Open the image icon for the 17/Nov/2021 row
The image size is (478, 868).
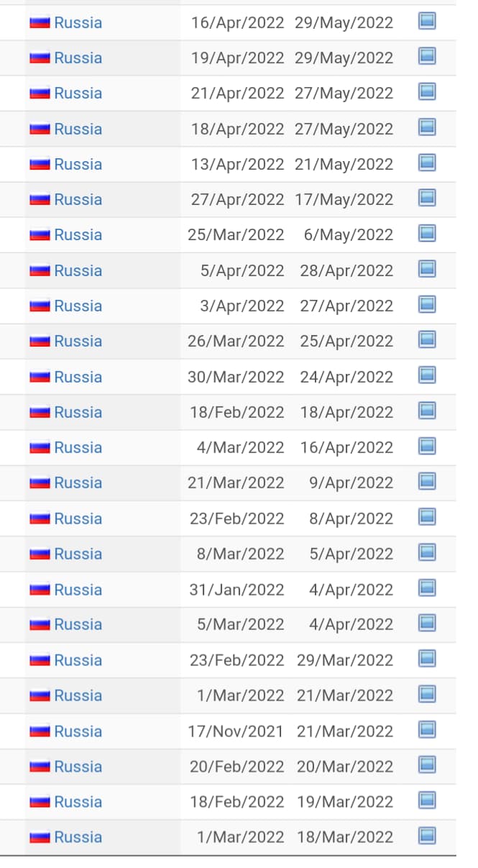click(x=427, y=731)
